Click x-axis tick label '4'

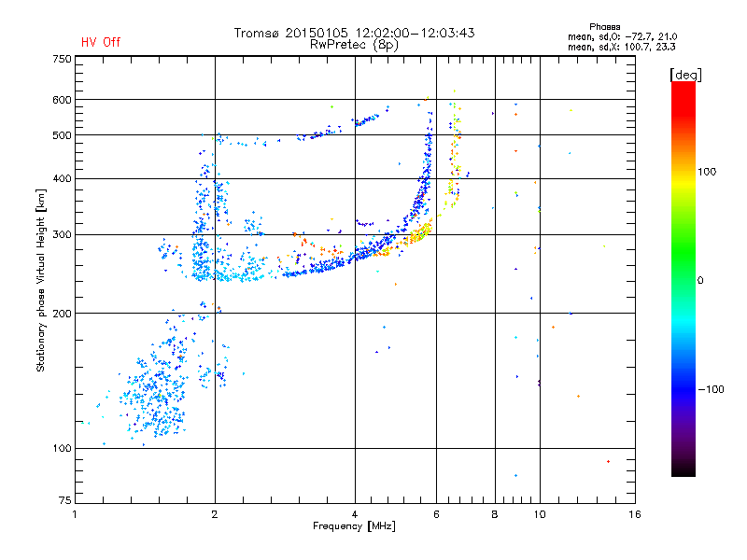coord(355,514)
